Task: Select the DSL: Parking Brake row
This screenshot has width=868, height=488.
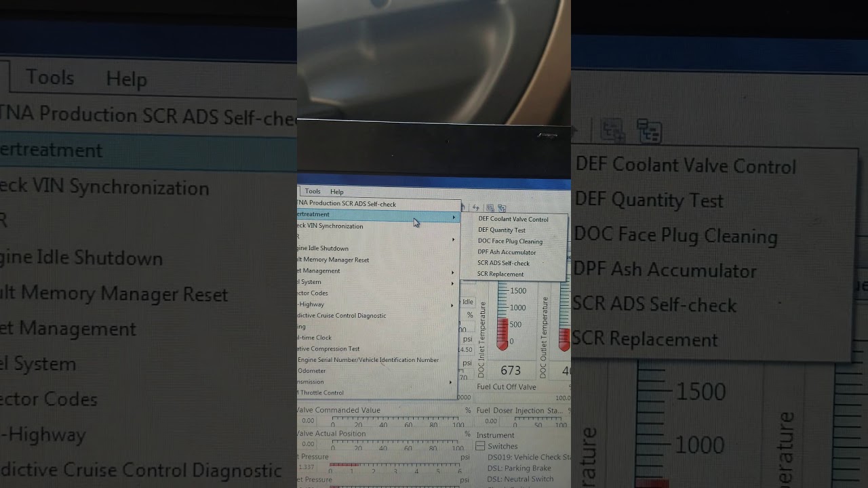Action: coord(519,468)
